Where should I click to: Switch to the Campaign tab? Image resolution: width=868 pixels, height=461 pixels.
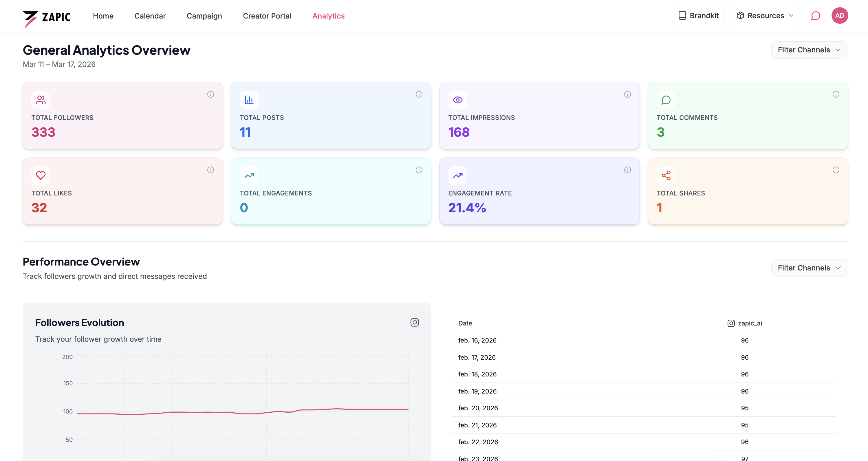pyautogui.click(x=204, y=16)
